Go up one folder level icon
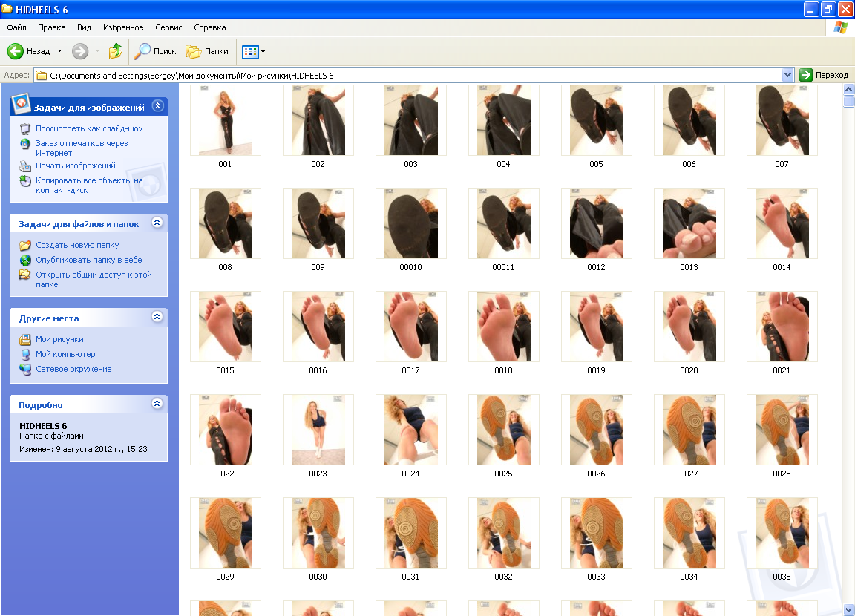Viewport: 855px width, 616px height. (x=115, y=51)
